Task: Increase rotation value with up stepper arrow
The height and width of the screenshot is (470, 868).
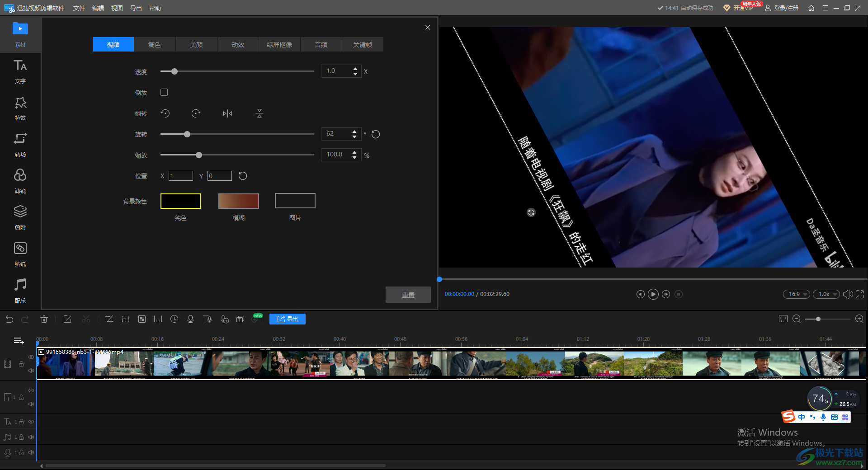Action: 354,132
